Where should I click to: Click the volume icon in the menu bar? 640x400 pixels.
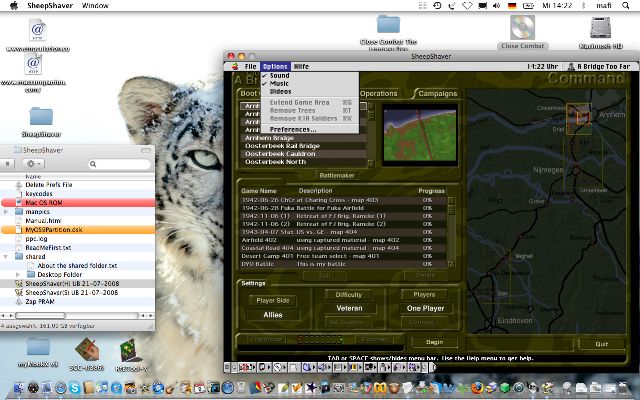coord(496,6)
